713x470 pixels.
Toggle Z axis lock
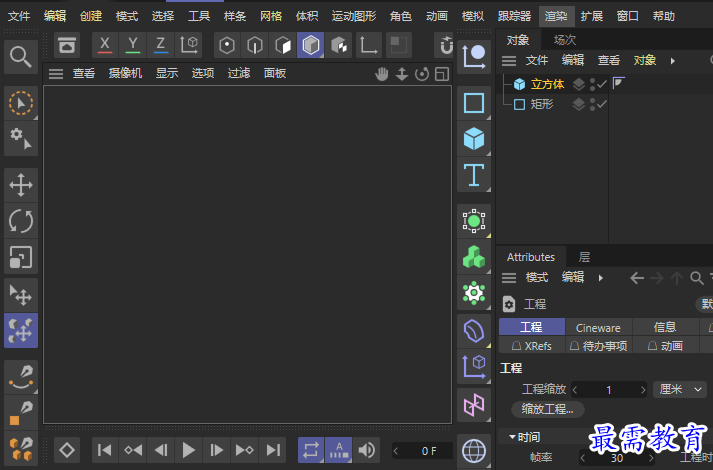coord(161,45)
